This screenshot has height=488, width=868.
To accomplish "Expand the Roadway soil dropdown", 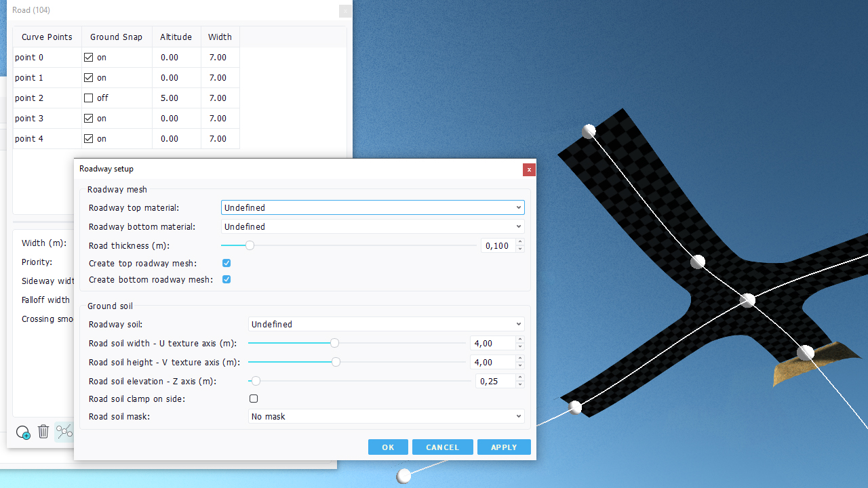I will (386, 324).
